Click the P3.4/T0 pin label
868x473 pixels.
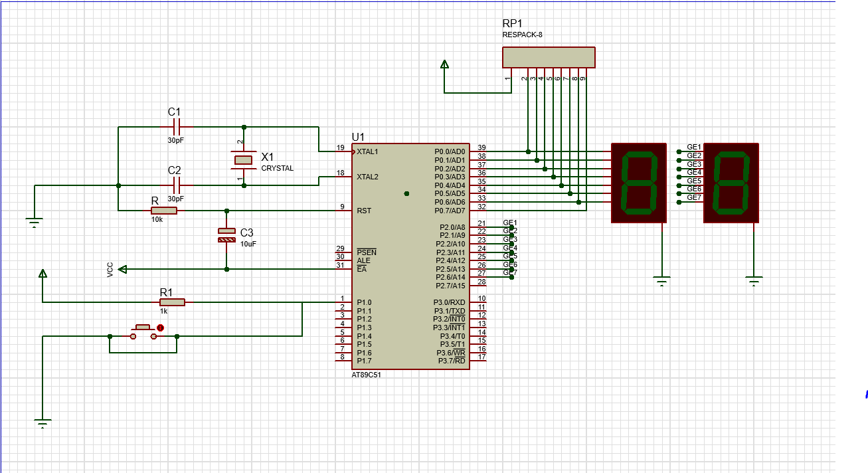click(453, 335)
